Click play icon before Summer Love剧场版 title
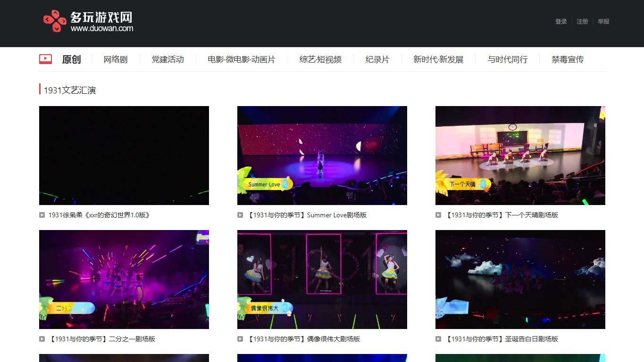This screenshot has height=362, width=644. click(x=240, y=215)
